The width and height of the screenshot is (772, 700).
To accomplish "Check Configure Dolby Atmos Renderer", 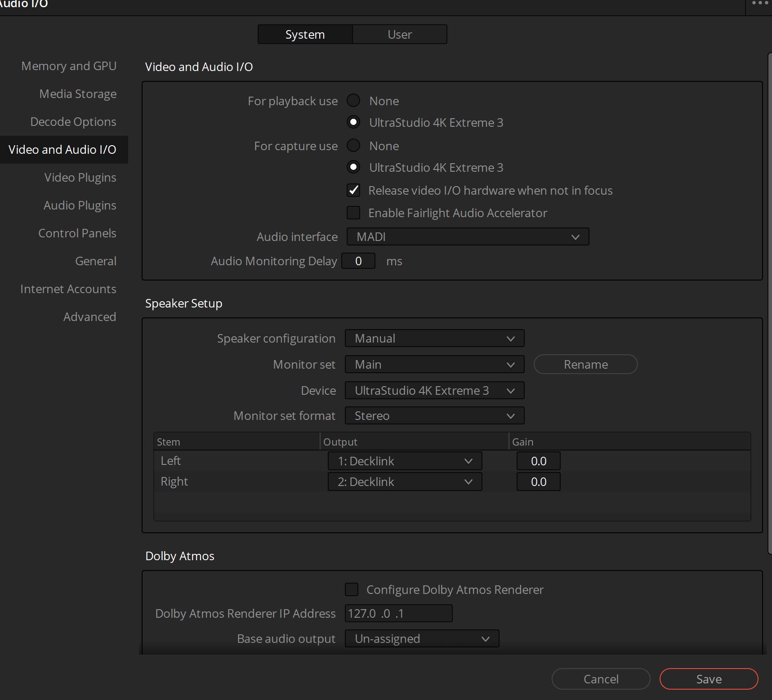I will [x=352, y=589].
